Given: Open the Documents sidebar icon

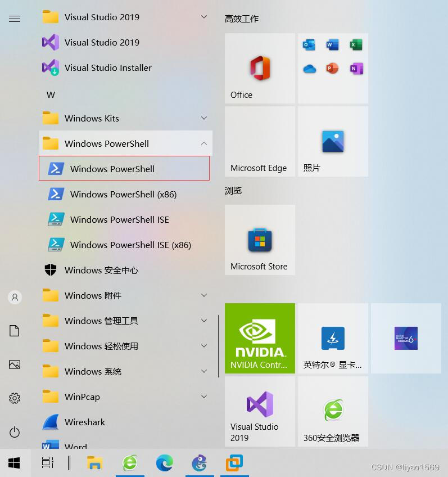Looking at the screenshot, I should click(14, 331).
